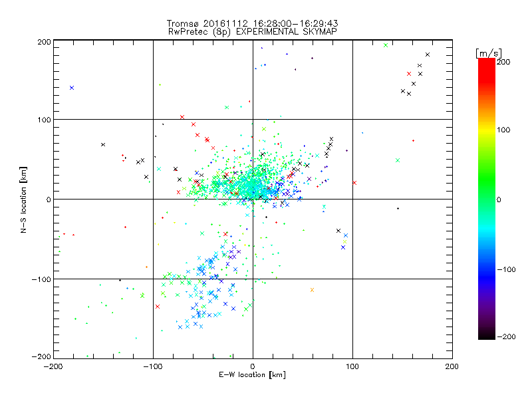Click the small orange dot in the lower-left region
This screenshot has height=399, width=532.
(146, 267)
